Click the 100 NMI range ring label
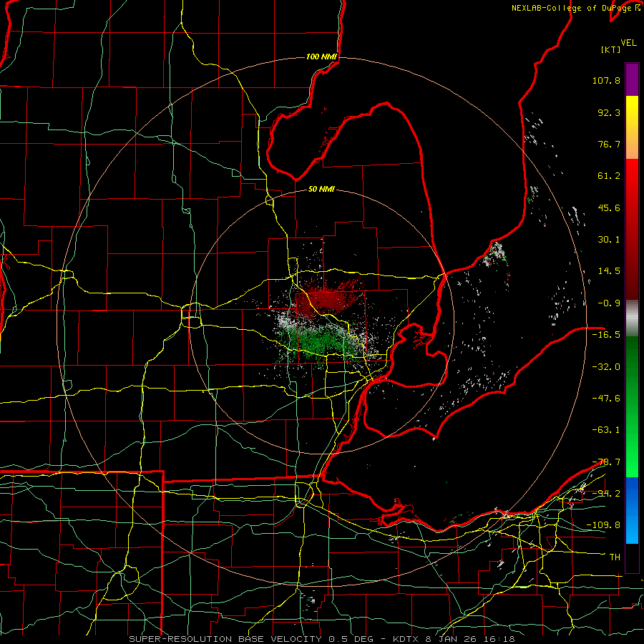Viewport: 644px width, 644px height. [321, 57]
